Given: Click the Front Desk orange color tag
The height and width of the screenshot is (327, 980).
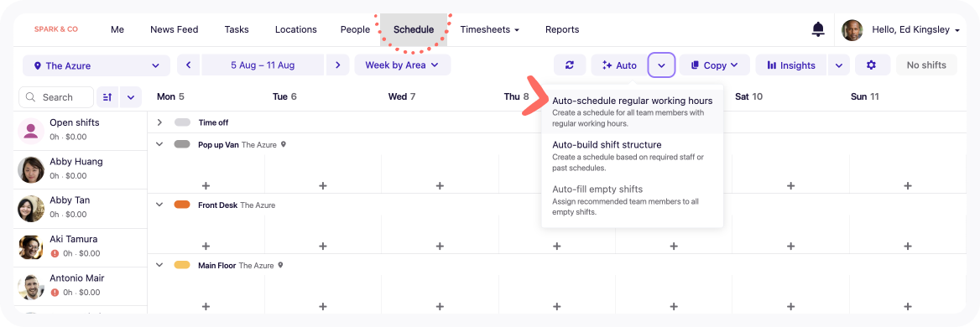Looking at the screenshot, I should pyautogui.click(x=182, y=205).
